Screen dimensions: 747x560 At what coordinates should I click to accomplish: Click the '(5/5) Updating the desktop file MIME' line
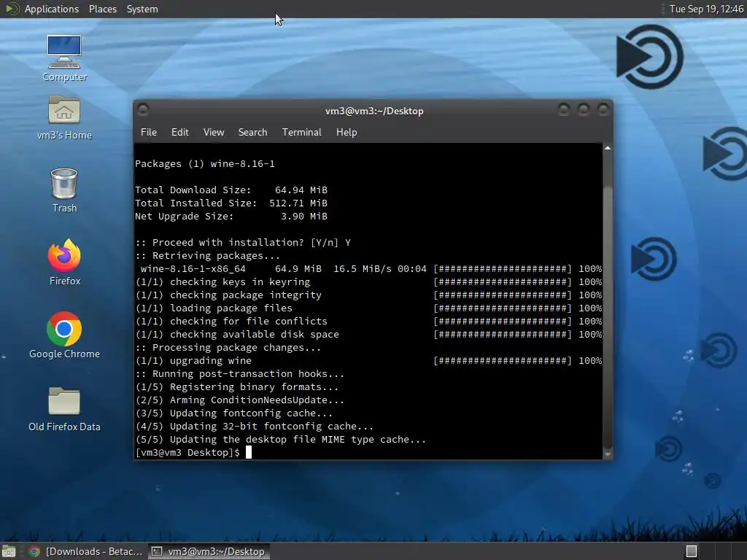pos(281,440)
